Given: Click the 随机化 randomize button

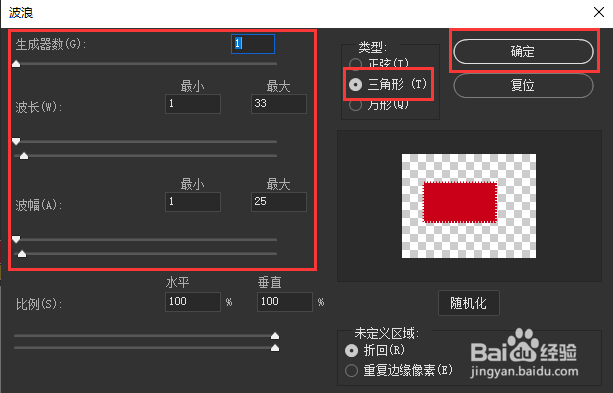Looking at the screenshot, I should 468,303.
